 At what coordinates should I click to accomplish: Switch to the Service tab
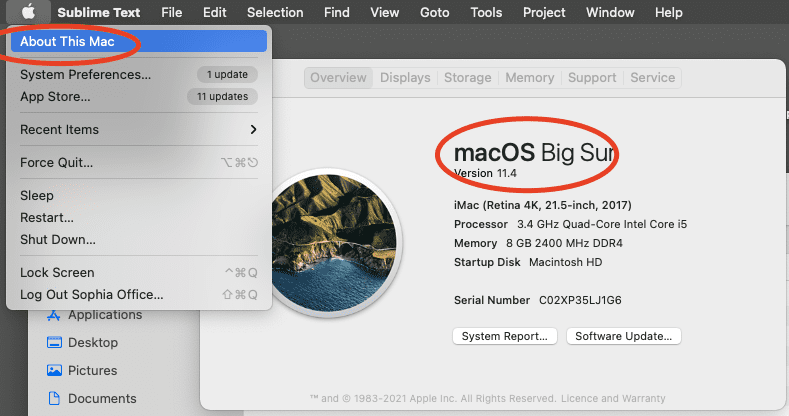click(653, 78)
